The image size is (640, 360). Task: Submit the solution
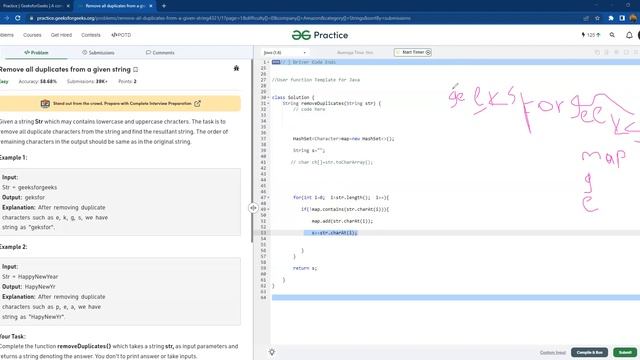point(625,352)
